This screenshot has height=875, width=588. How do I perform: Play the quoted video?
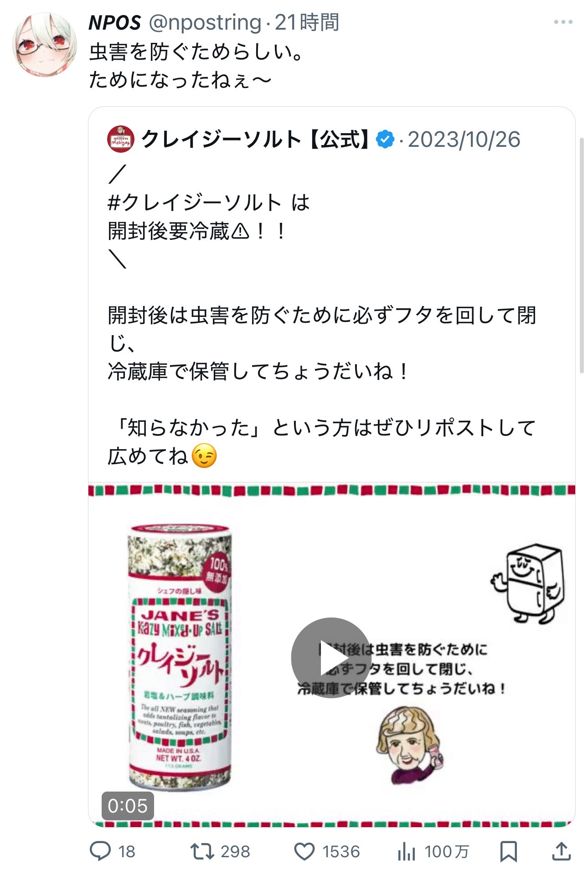coord(331,658)
